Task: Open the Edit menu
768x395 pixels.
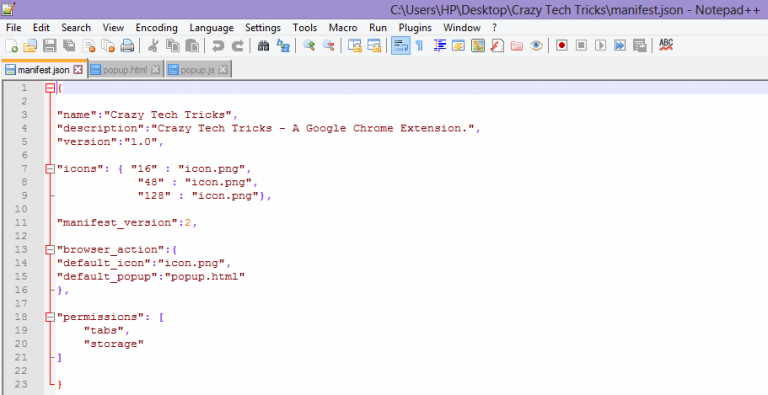Action: click(41, 27)
